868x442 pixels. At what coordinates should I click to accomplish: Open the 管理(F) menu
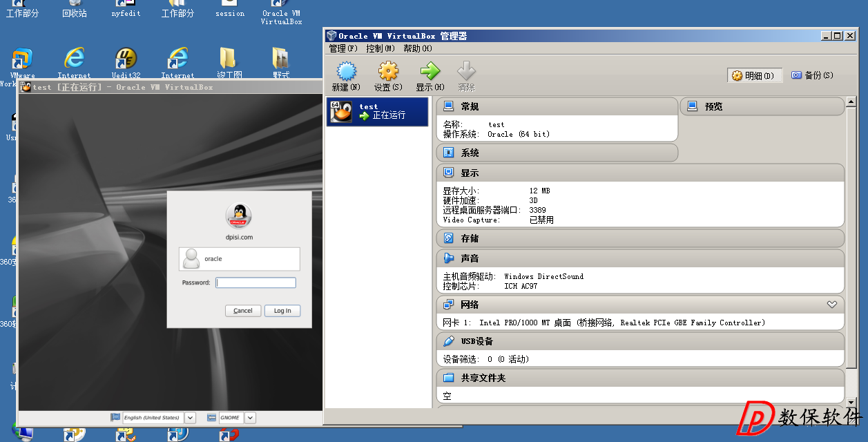[343, 48]
